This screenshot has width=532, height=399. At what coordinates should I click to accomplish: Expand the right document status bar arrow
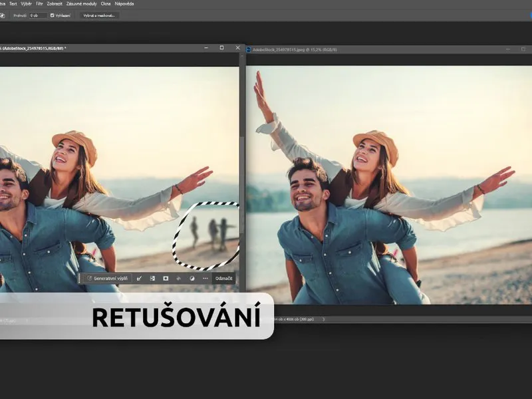323,319
